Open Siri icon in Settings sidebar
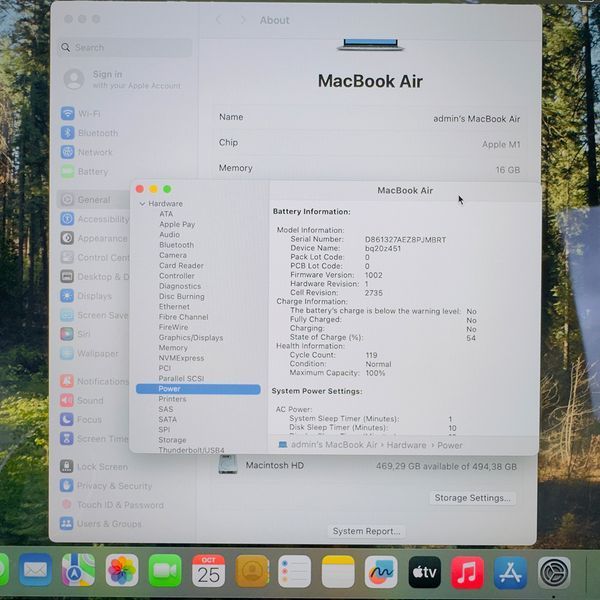600x600 pixels. pos(67,334)
